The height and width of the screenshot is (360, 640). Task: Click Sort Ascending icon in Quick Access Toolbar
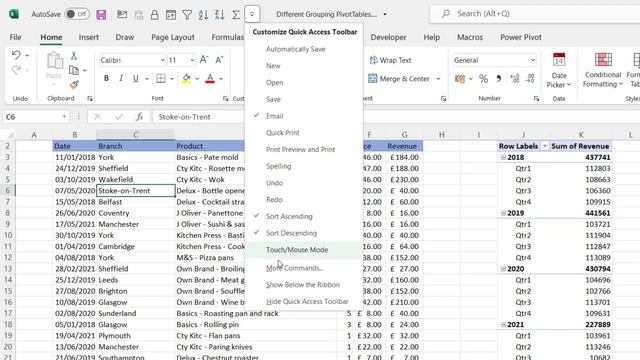pos(203,15)
